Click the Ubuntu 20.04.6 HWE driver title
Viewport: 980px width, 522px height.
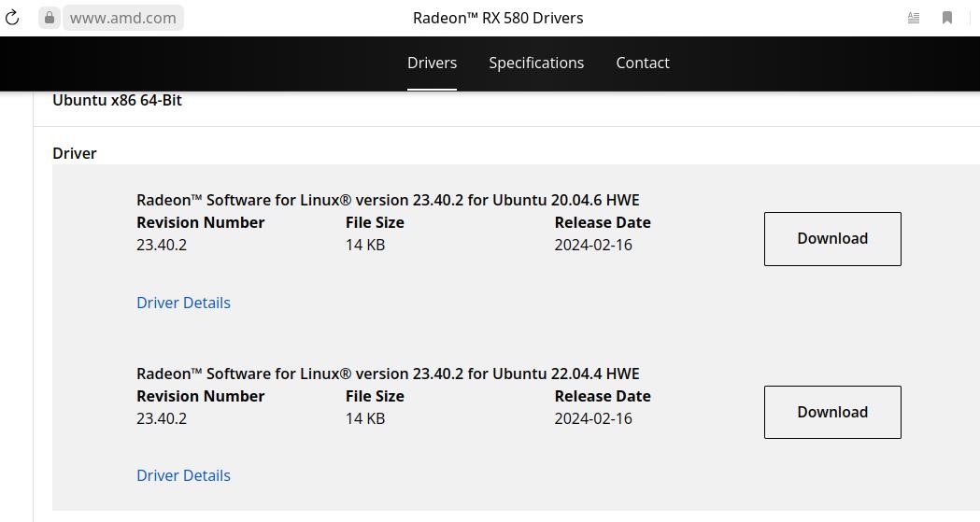[388, 200]
